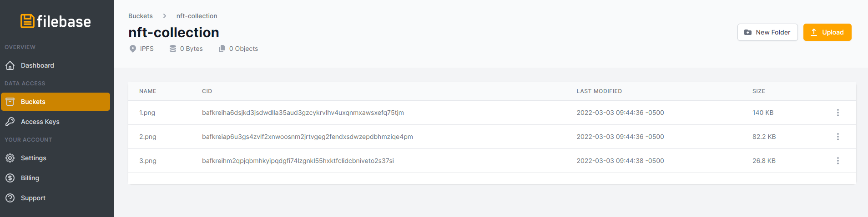
Task: Click the CID of 2.png
Action: pyautogui.click(x=307, y=137)
